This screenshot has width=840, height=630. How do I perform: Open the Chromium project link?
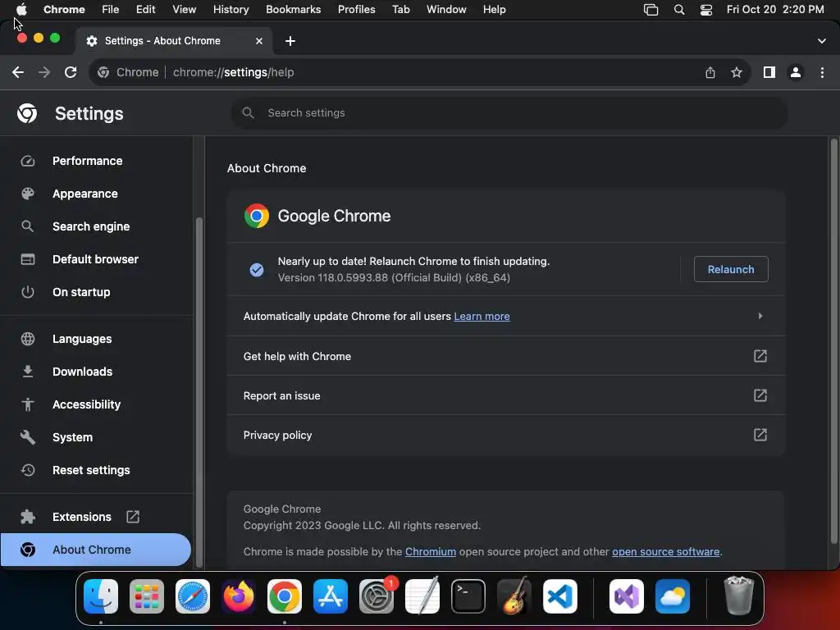(x=430, y=552)
